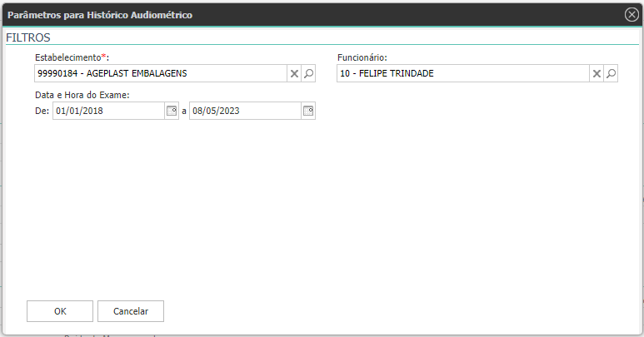Click the dialog title 'Parâmetros para Histórico Audiométrico'
Image resolution: width=644 pixels, height=337 pixels.
(100, 15)
